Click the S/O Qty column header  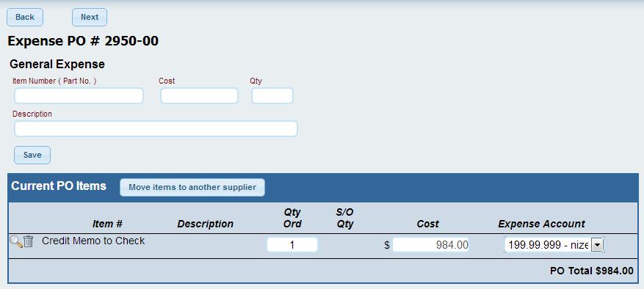pyautogui.click(x=345, y=218)
